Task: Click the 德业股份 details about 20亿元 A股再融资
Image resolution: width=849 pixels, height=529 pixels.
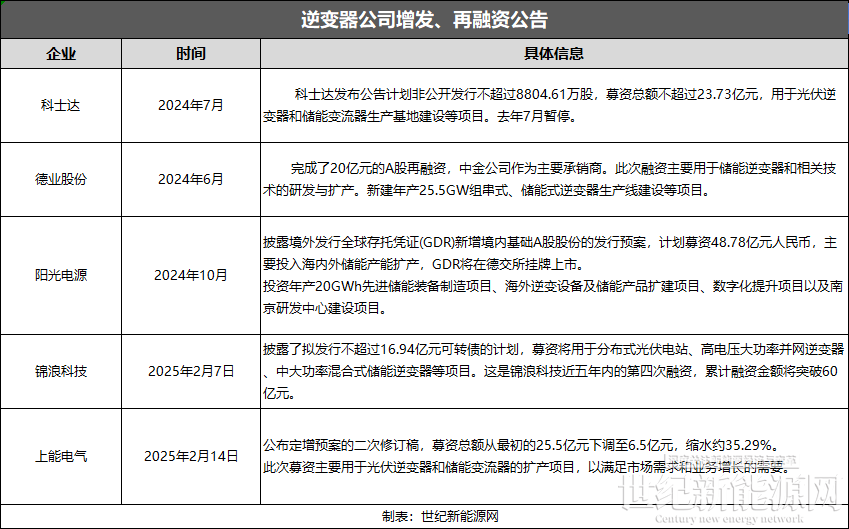Action: (550, 179)
